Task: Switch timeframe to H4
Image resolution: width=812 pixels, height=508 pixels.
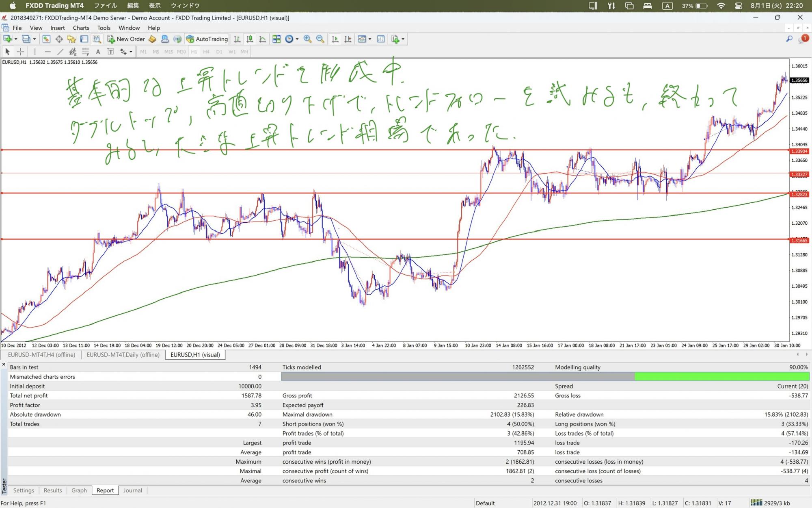Action: coord(206,52)
